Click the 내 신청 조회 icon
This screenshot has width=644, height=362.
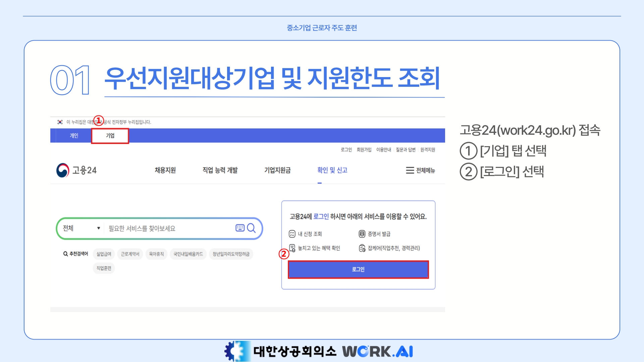[x=292, y=234]
